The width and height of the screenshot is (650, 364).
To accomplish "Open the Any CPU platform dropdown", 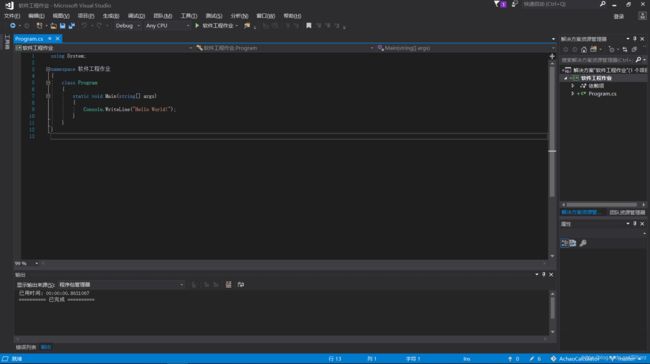I will click(167, 26).
